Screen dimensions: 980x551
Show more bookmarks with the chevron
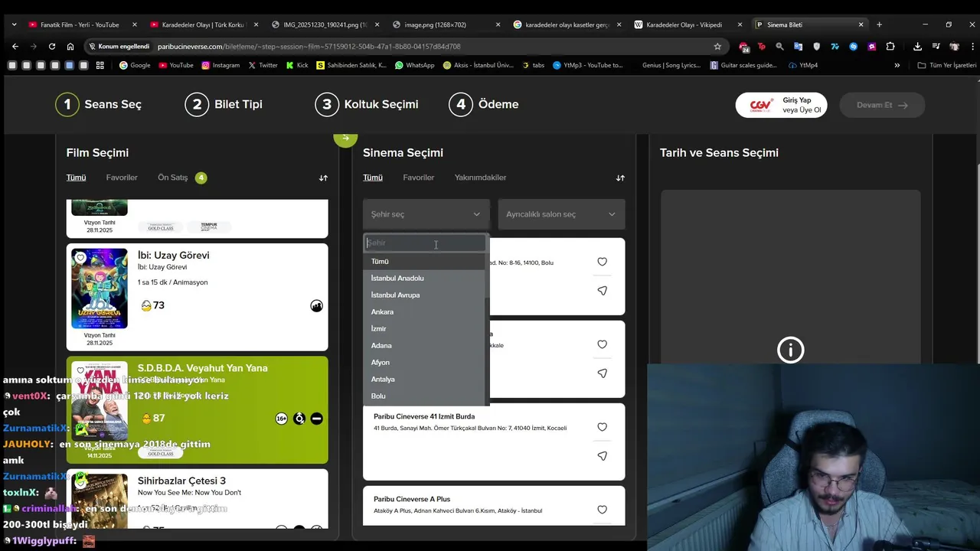point(897,65)
